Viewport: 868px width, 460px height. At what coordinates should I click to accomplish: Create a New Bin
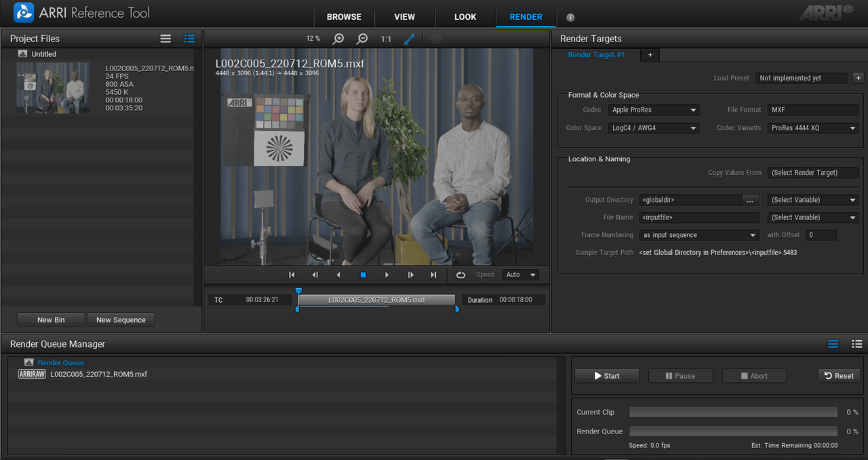click(51, 320)
